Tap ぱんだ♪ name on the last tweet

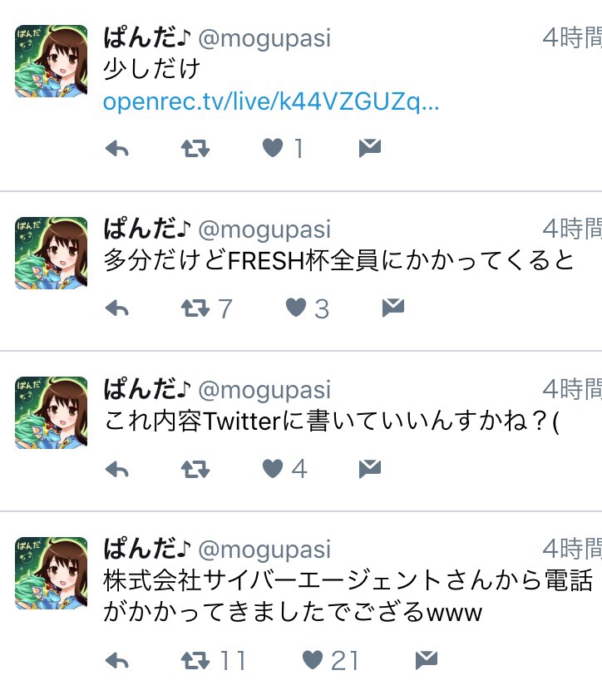[x=147, y=548]
